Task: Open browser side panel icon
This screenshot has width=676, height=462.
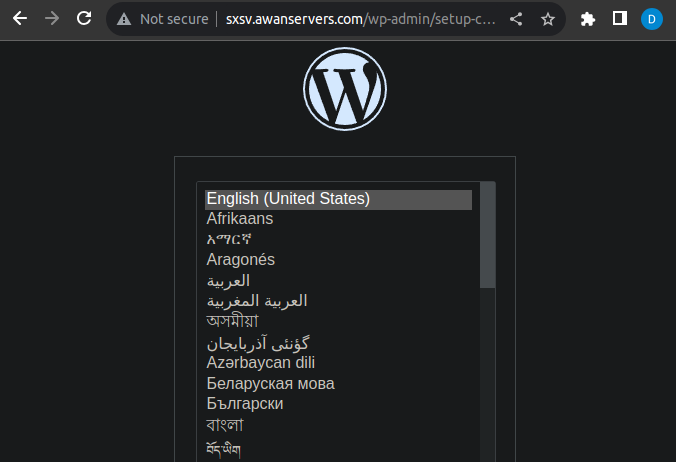Action: point(620,19)
